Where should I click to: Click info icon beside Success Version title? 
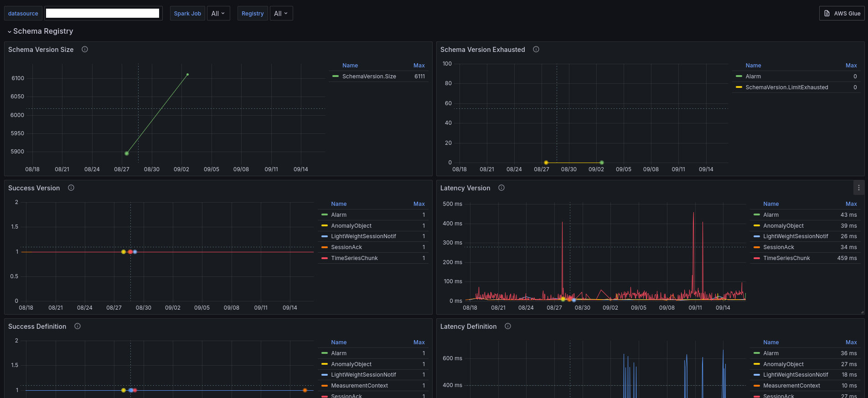pos(71,188)
